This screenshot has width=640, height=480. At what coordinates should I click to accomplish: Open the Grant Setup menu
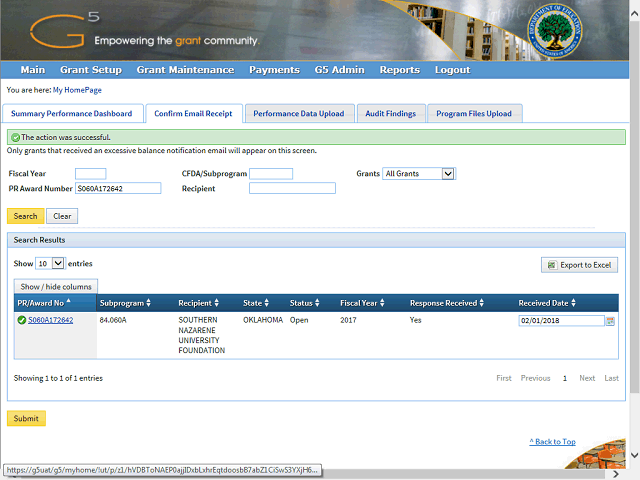91,70
